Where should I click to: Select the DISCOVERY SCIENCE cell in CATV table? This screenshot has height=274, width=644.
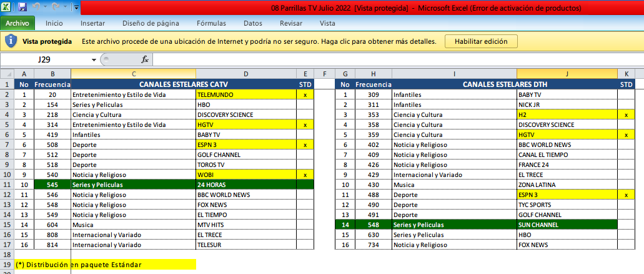246,114
